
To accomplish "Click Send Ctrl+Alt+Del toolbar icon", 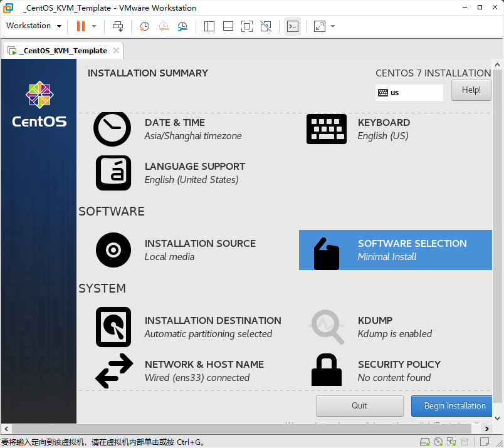I will 118,26.
